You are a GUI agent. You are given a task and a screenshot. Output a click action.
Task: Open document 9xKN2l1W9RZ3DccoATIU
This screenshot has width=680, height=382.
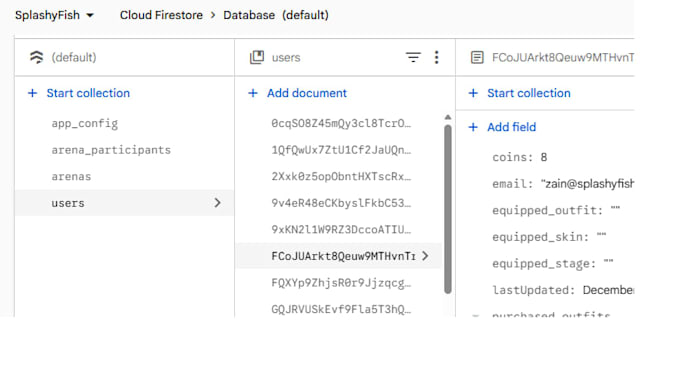[x=341, y=229]
